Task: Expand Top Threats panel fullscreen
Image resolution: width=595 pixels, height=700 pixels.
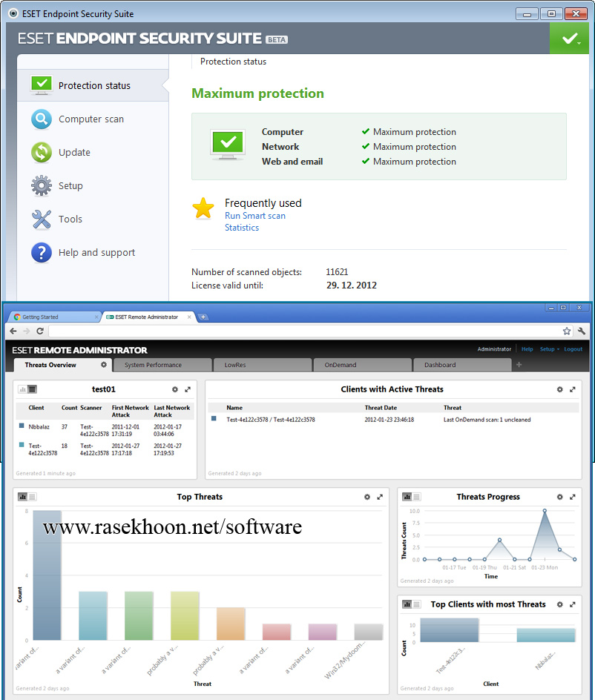Action: (x=380, y=497)
